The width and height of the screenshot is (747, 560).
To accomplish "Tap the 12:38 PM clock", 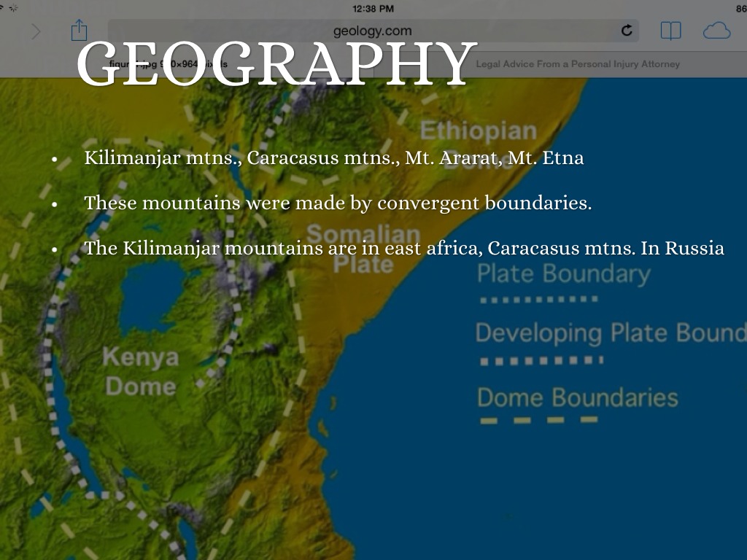I will click(x=373, y=8).
